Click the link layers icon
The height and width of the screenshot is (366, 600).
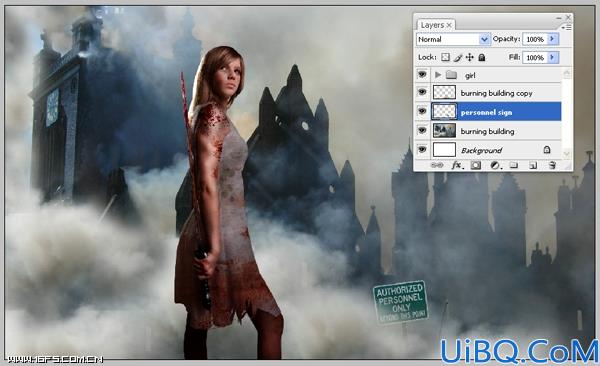pos(437,165)
